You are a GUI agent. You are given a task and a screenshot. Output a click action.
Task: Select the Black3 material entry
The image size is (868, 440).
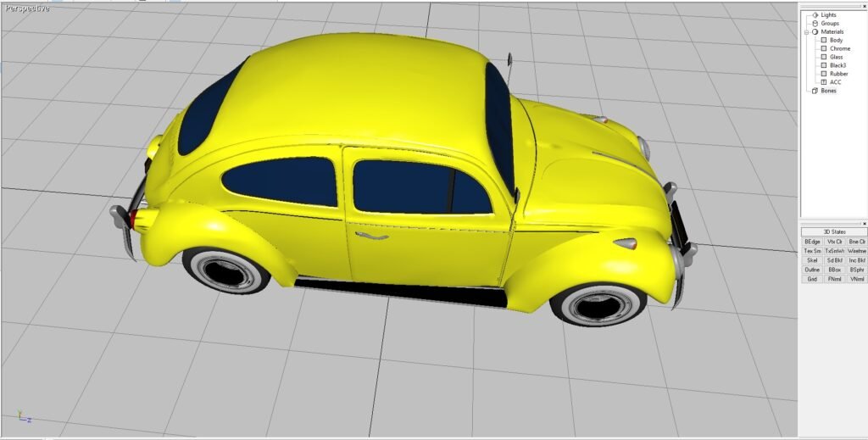pos(837,65)
